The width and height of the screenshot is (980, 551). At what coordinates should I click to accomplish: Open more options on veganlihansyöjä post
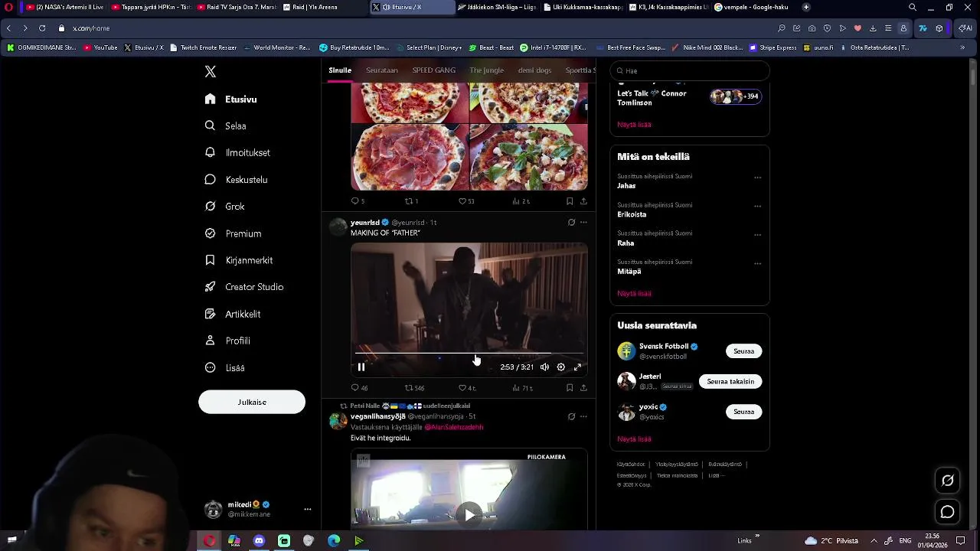point(583,417)
